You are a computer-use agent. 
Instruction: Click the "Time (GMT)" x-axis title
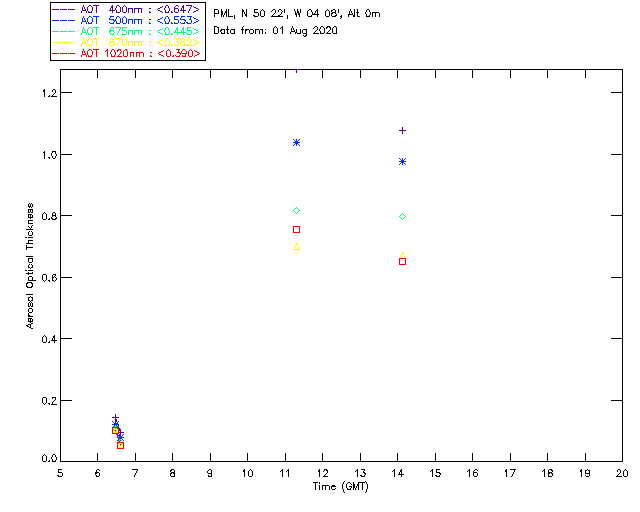click(341, 487)
